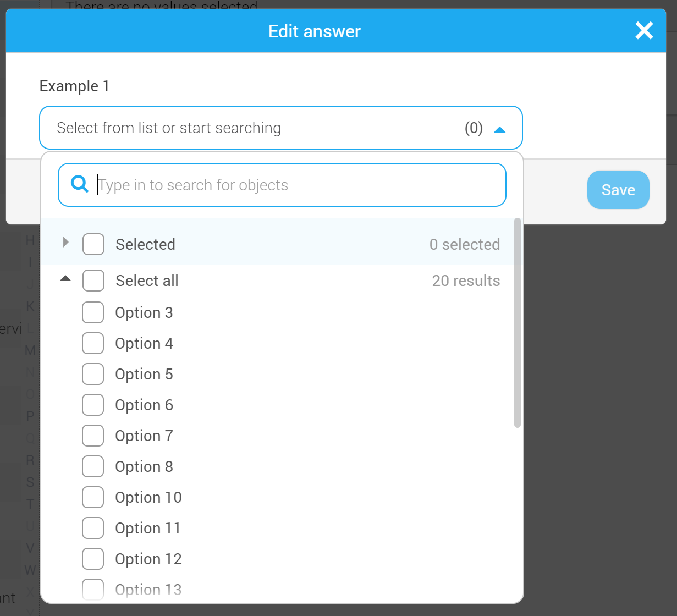
Task: Check the Select all checkbox
Action: (93, 280)
